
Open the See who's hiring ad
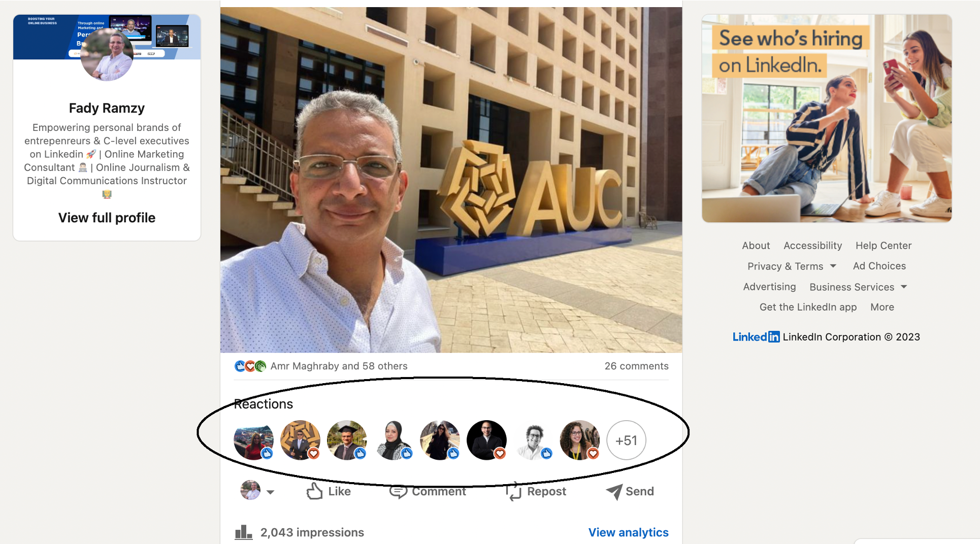827,118
